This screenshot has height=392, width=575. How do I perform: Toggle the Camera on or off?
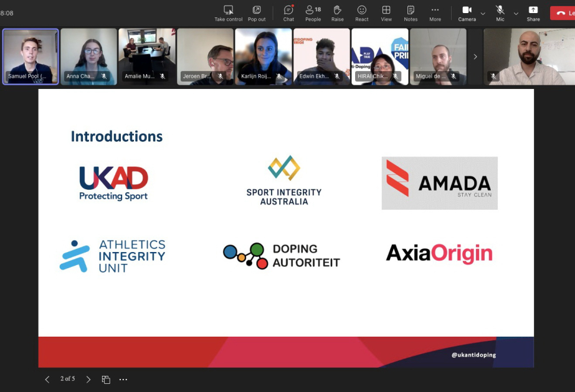point(467,14)
